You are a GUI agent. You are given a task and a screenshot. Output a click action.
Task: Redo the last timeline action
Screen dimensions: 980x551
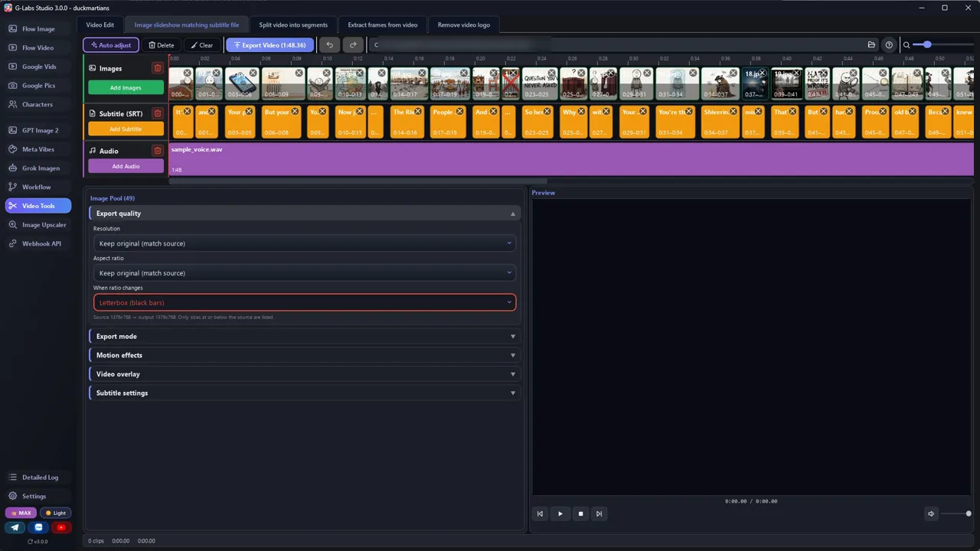pos(353,45)
